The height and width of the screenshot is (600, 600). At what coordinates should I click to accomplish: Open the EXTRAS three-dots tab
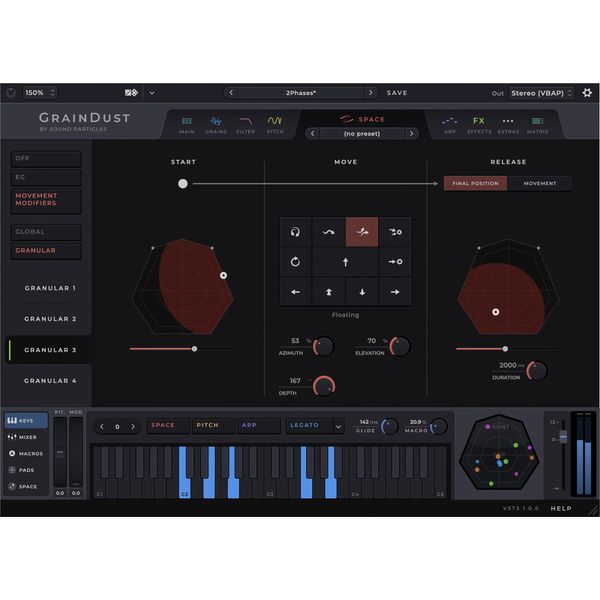[508, 125]
